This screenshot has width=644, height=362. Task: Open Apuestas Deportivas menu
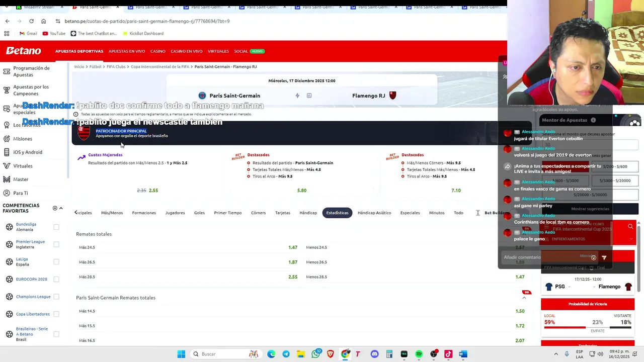(x=79, y=51)
